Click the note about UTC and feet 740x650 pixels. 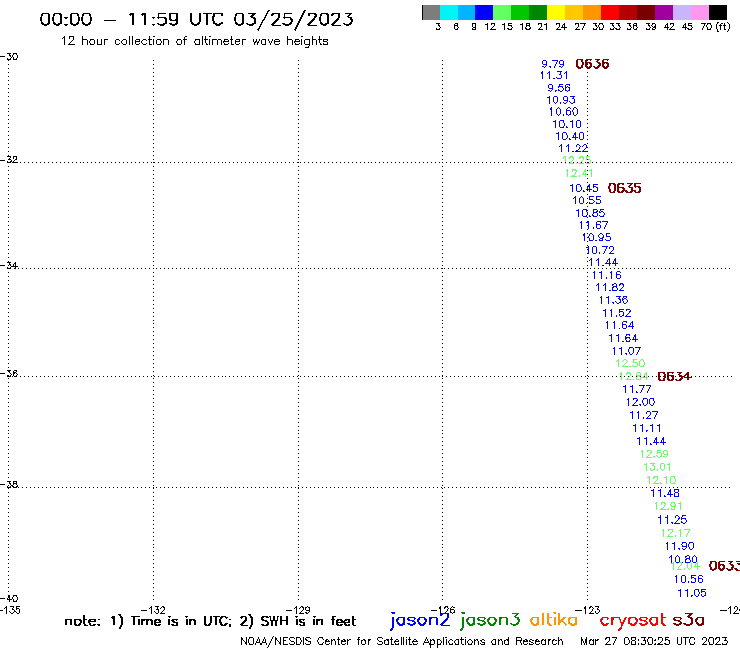(210, 621)
